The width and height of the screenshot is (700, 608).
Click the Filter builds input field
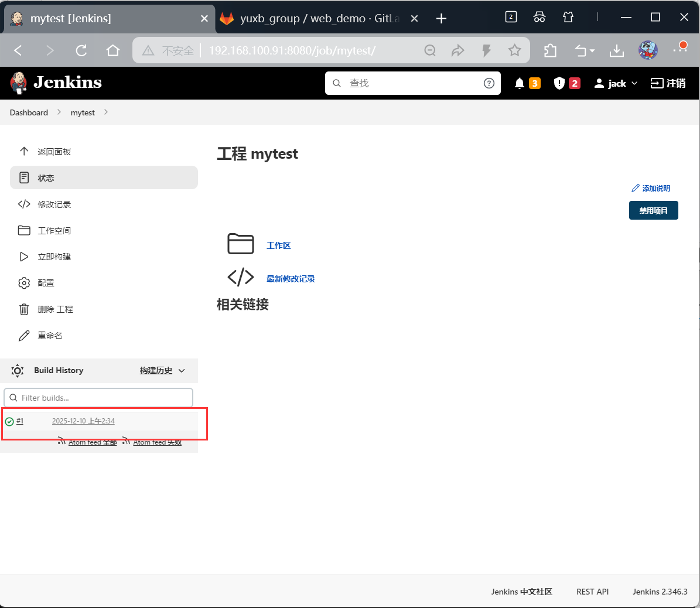coord(98,398)
